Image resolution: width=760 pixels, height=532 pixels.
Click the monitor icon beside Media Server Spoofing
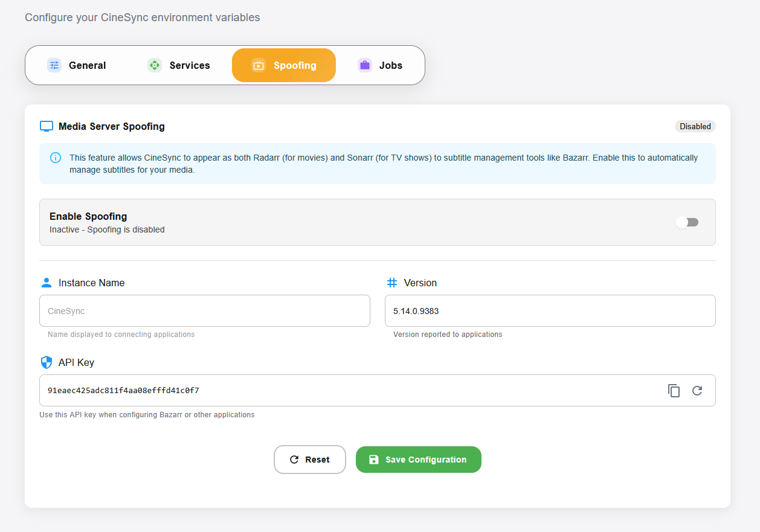47,126
